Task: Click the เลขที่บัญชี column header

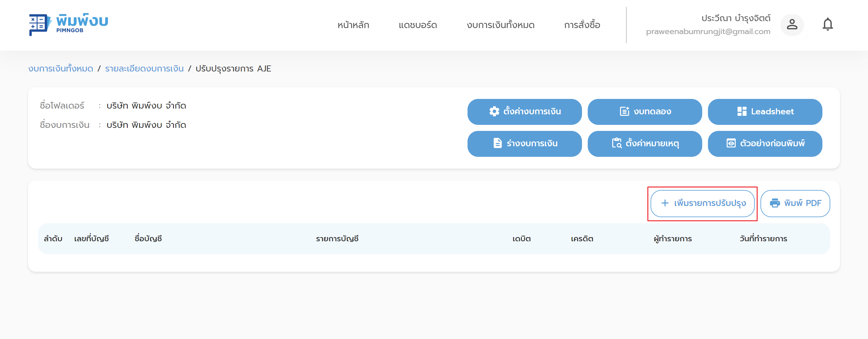Action: coord(91,239)
